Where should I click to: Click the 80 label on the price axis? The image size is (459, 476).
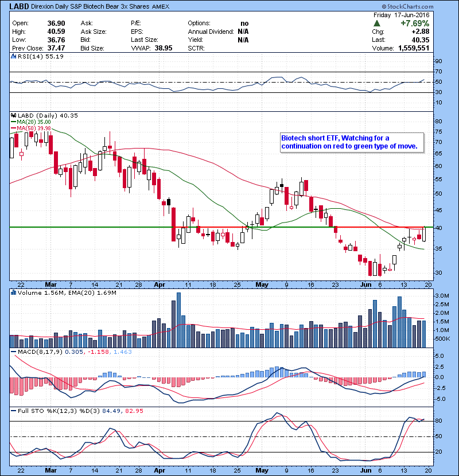[438, 121]
